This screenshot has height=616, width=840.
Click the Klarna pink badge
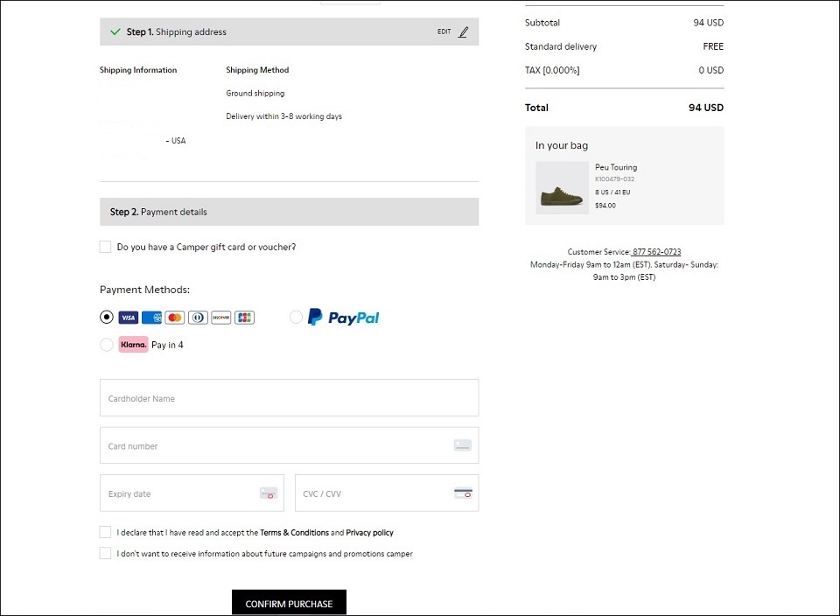(133, 345)
